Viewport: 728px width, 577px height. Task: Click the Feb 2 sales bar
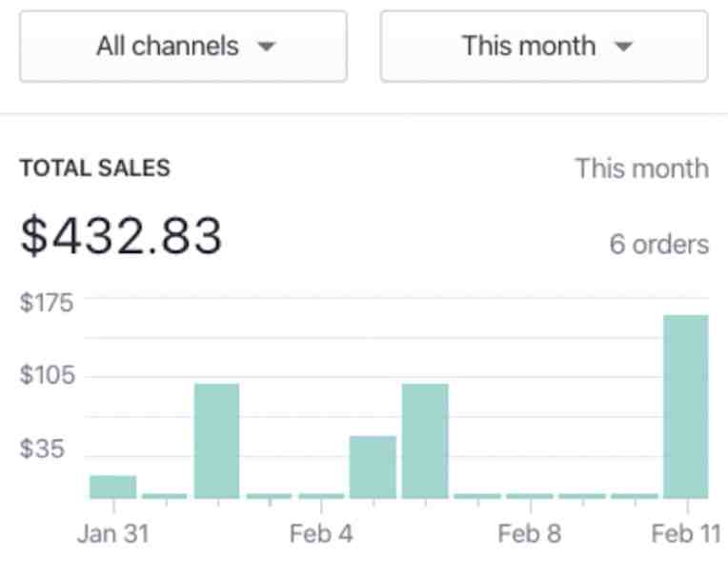[x=217, y=441]
